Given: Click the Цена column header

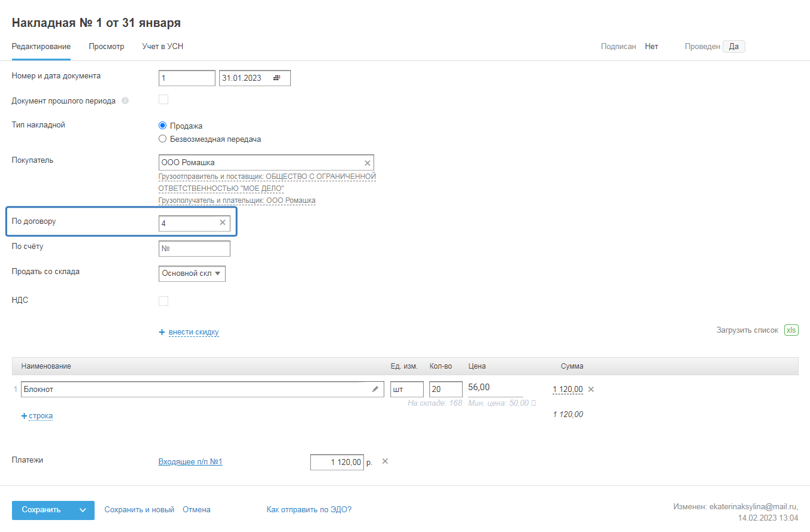Looking at the screenshot, I should pyautogui.click(x=477, y=366).
